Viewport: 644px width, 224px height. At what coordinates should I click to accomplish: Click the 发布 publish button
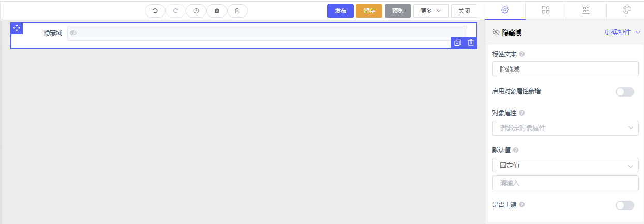(x=340, y=11)
